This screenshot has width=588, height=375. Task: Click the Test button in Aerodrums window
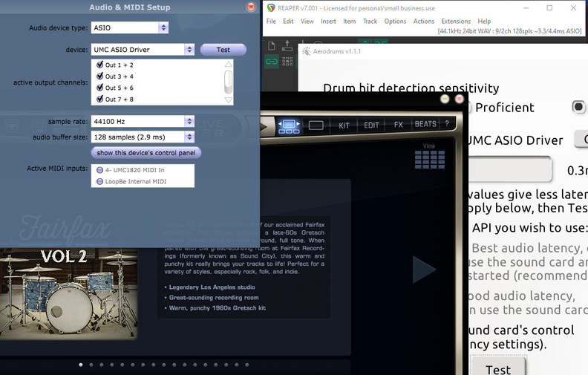point(498,368)
